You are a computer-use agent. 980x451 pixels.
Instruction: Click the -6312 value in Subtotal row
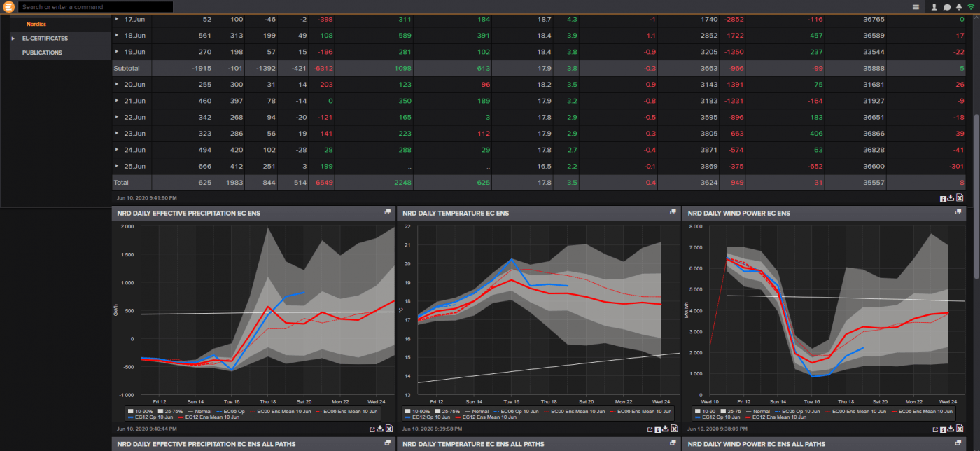coord(324,68)
